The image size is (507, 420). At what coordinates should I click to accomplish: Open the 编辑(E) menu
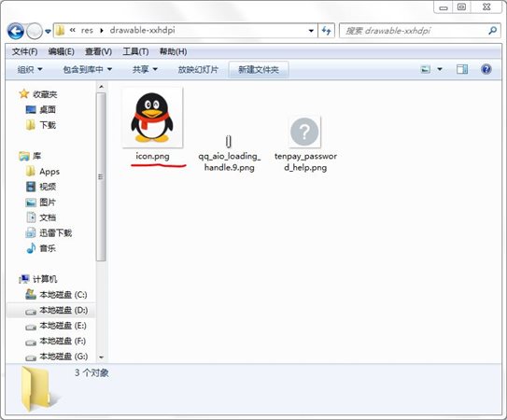pos(61,51)
